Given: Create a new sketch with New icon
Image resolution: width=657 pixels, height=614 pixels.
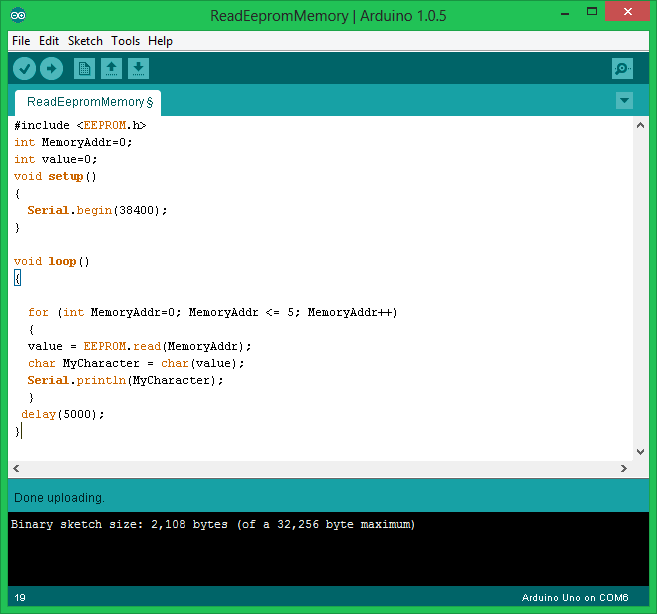Looking at the screenshot, I should coord(84,68).
